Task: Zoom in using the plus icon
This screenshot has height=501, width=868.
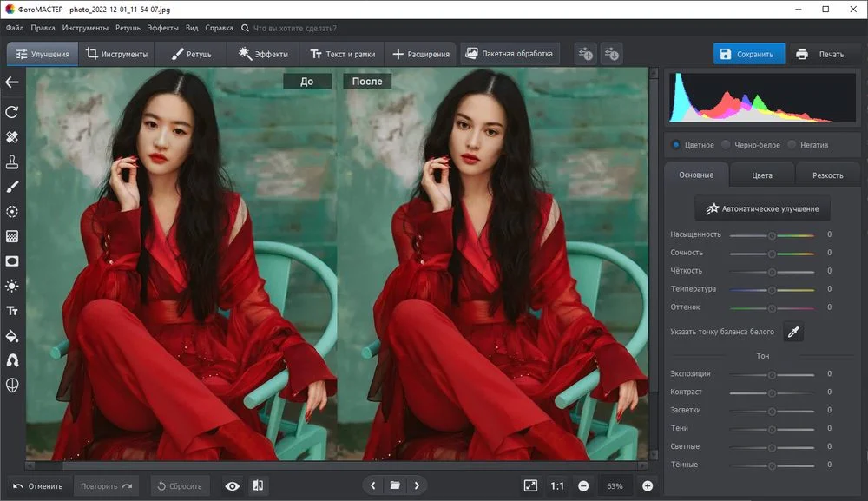Action: coord(648,485)
